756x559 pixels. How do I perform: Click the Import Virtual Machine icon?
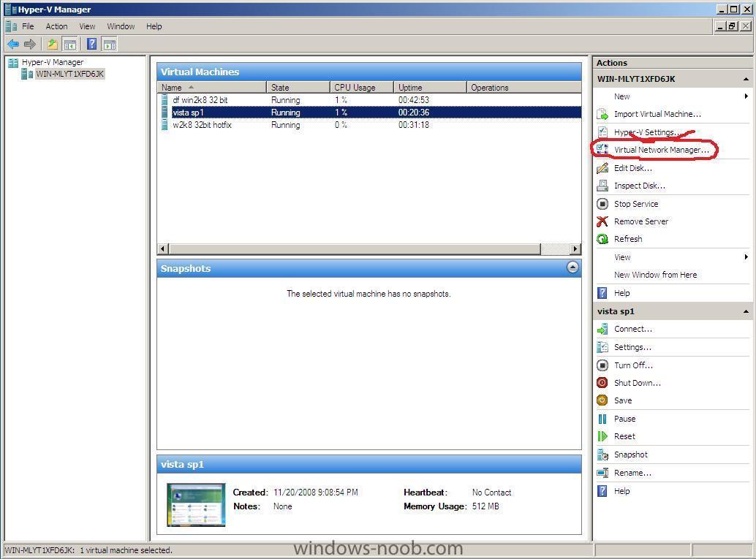pyautogui.click(x=602, y=114)
